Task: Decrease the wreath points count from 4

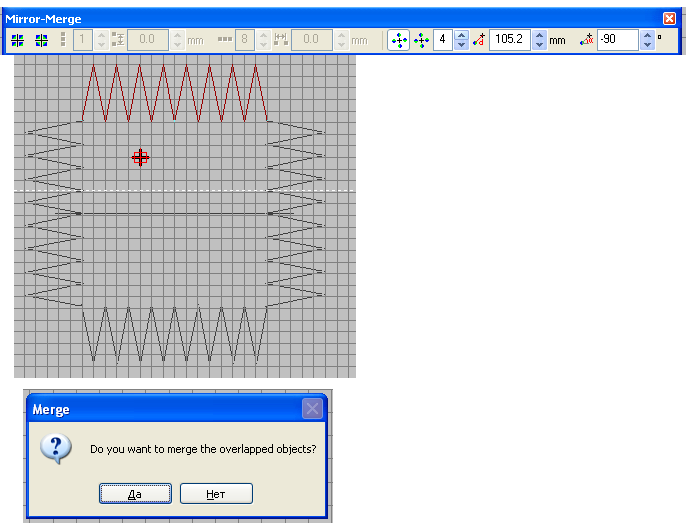Action: click(x=461, y=46)
